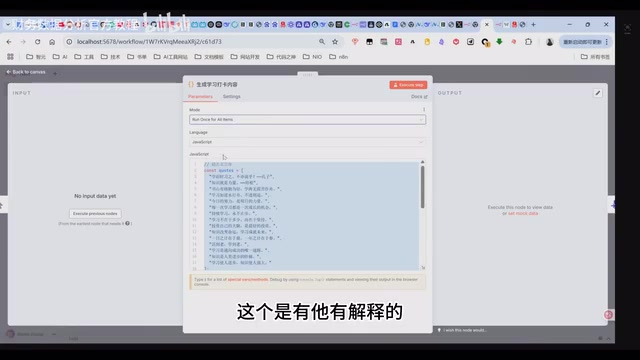The height and width of the screenshot is (360, 640).
Task: Click the OUTPUT panel header label
Action: tap(450, 93)
